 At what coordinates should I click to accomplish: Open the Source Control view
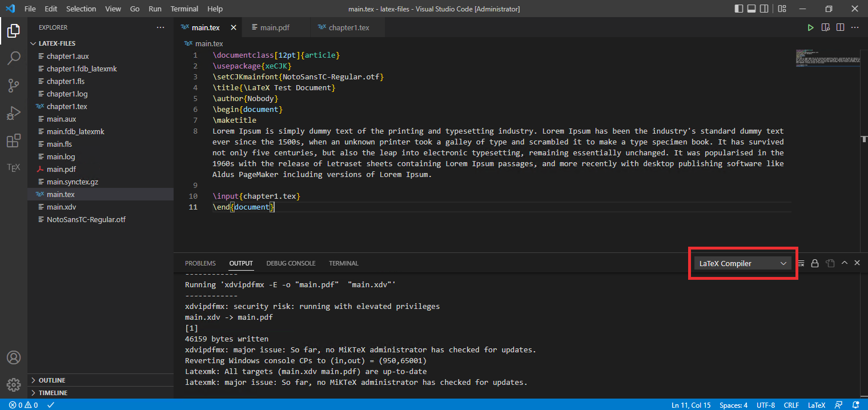(14, 86)
